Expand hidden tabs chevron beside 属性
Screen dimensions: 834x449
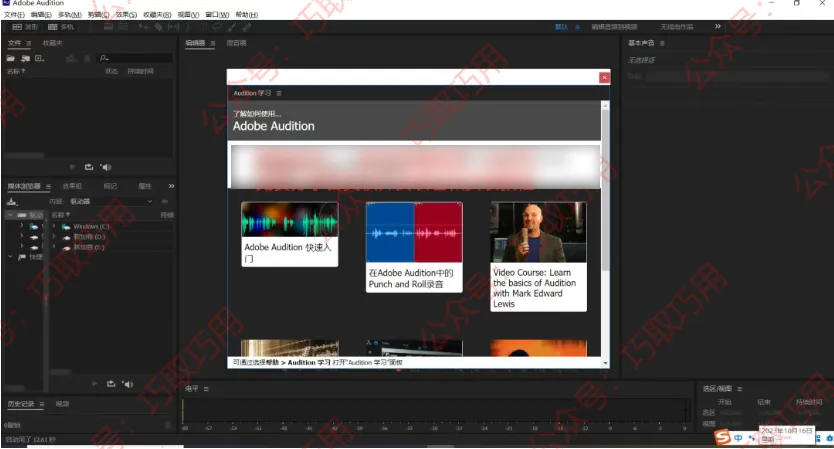point(171,186)
